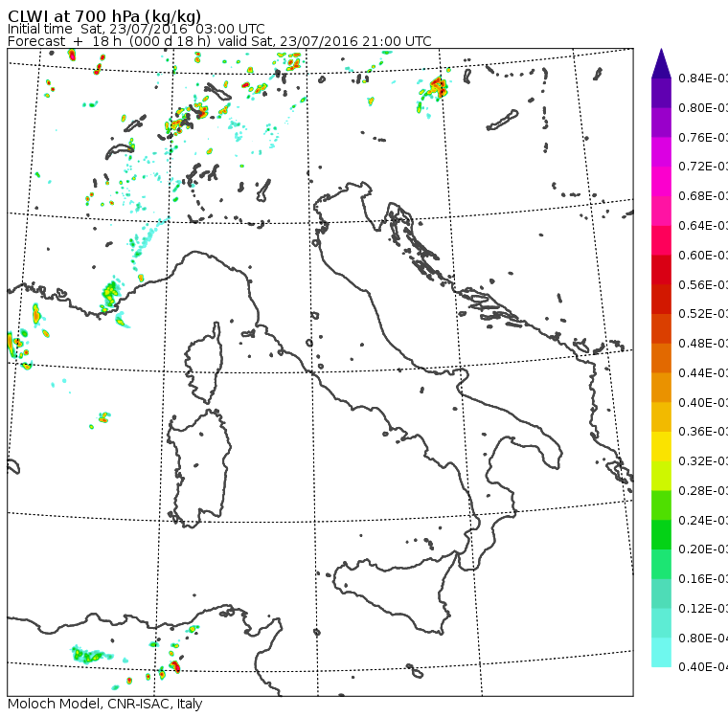
Task: Pick the green band between 0.24E-03 and 0.28E-03
Action: point(661,504)
